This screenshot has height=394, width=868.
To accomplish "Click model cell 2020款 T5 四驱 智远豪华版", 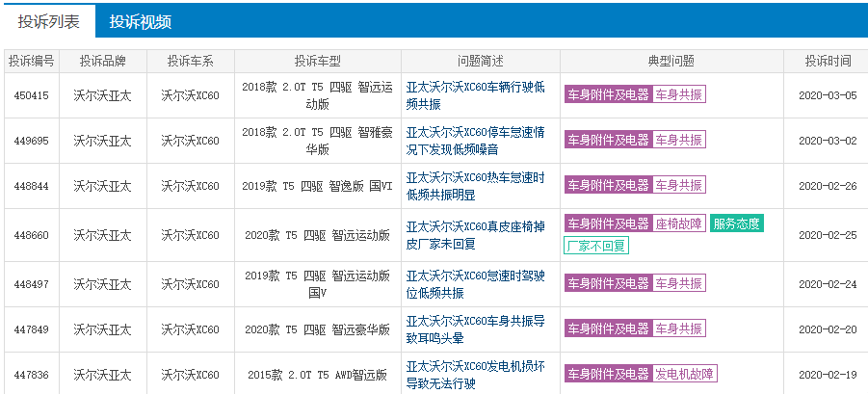I will (x=318, y=329).
